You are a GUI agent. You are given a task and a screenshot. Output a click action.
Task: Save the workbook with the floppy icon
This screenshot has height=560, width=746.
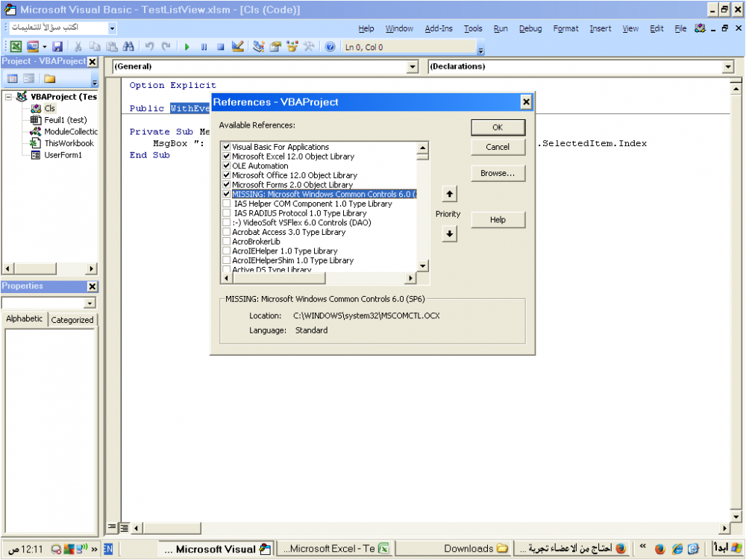pyautogui.click(x=57, y=46)
